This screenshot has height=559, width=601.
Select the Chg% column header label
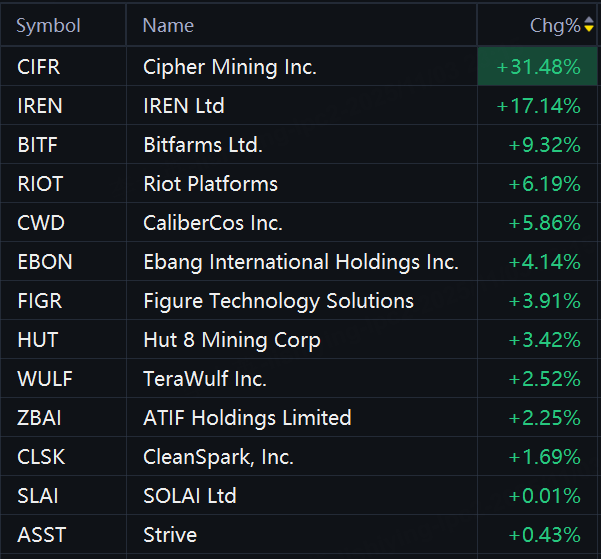pos(554,26)
